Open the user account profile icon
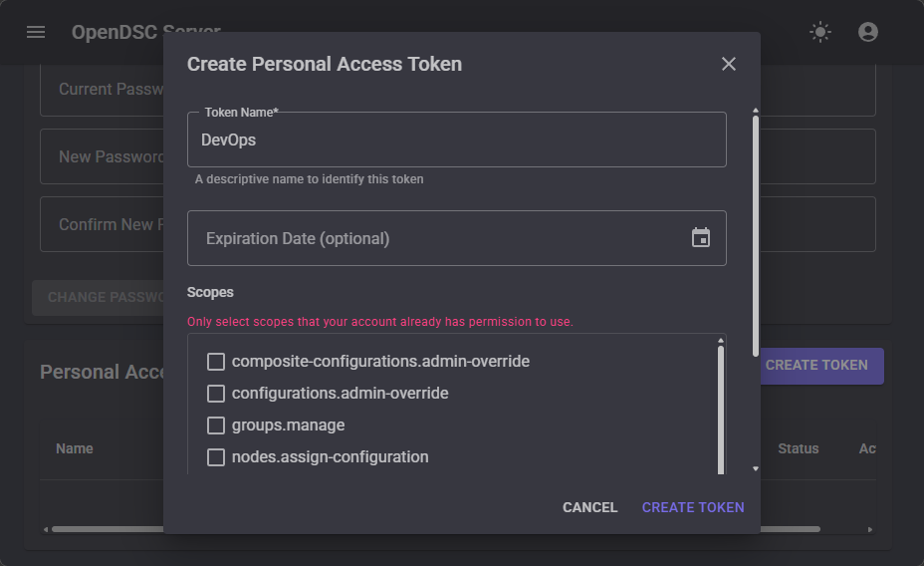The image size is (924, 566). pos(868,32)
